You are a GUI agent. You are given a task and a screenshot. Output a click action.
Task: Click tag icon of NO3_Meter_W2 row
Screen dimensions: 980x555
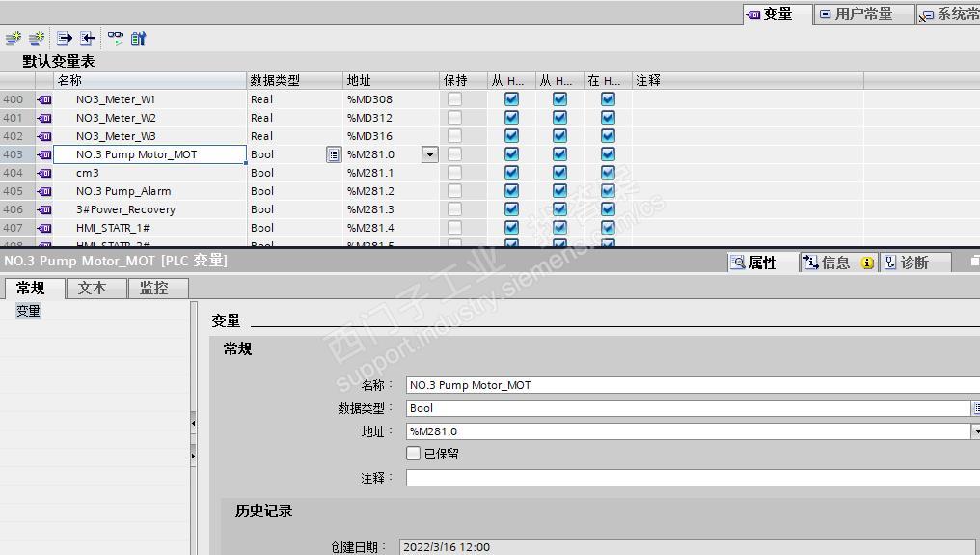point(44,118)
